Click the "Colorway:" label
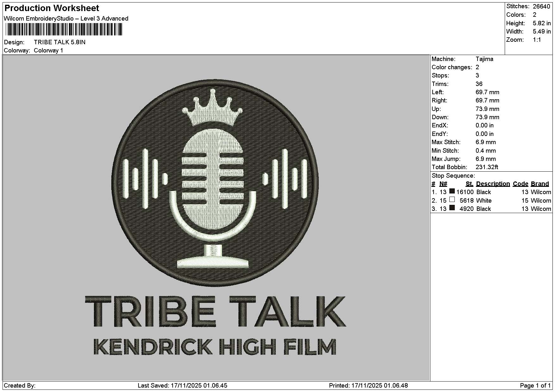 (x=17, y=50)
